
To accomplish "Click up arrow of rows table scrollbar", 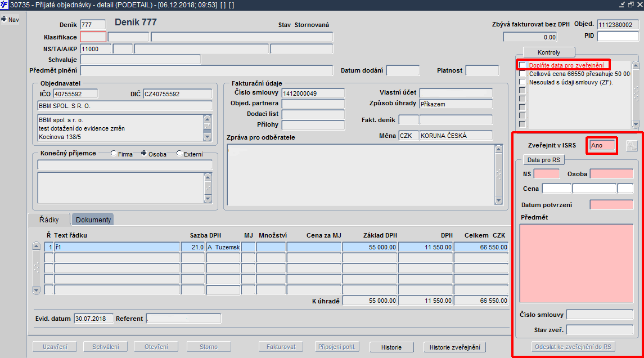I will [36, 246].
